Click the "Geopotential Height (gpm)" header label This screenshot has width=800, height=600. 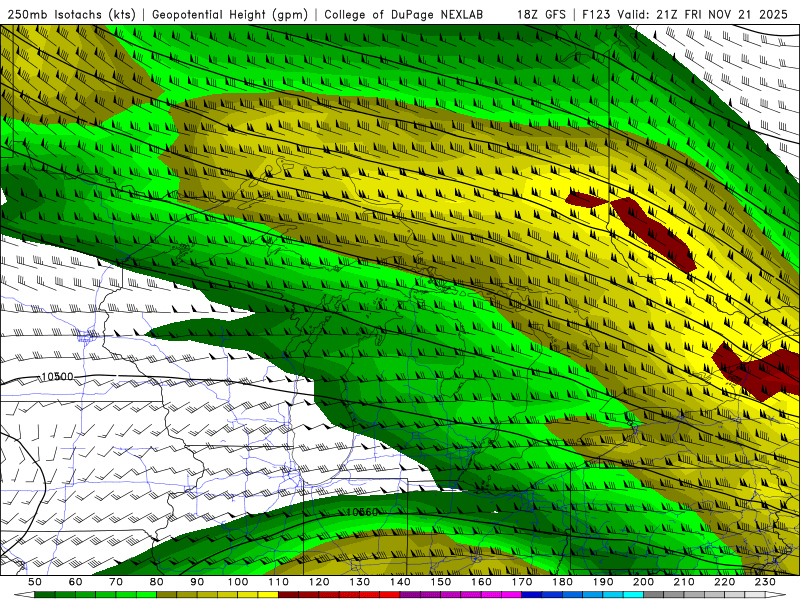click(x=230, y=15)
